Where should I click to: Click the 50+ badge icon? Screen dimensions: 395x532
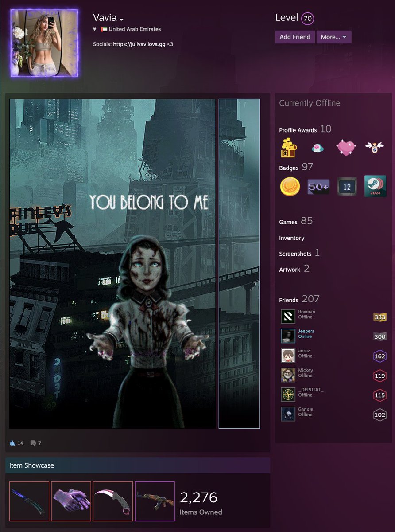click(318, 187)
